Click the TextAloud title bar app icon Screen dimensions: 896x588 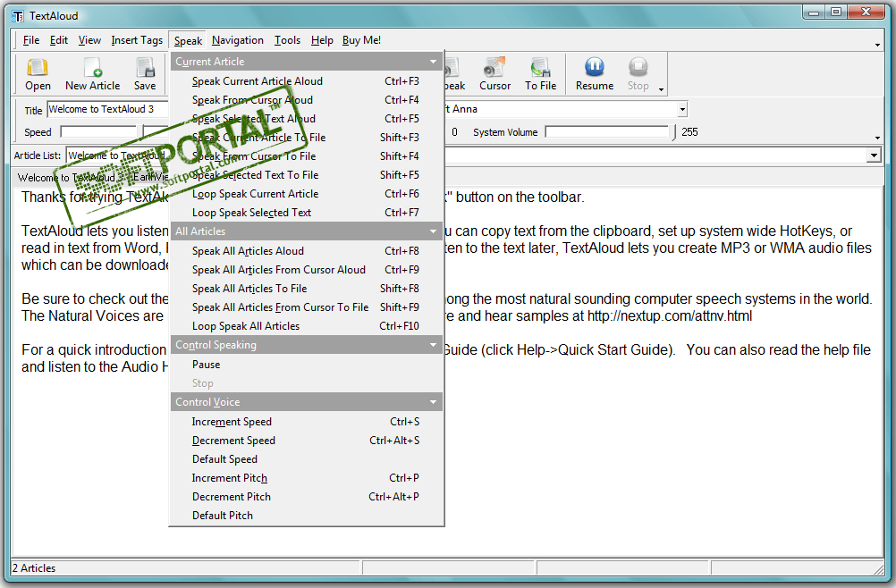(18, 16)
